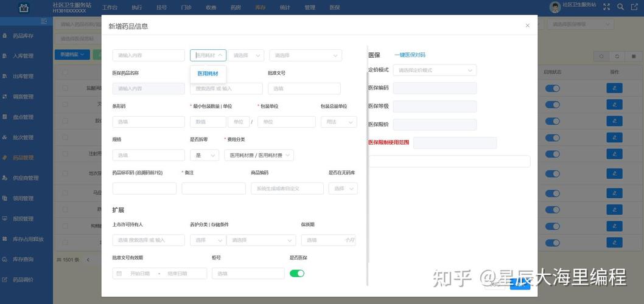Click the previous page arrow next to 共 1501 条
The image size is (644, 304).
(x=88, y=260)
